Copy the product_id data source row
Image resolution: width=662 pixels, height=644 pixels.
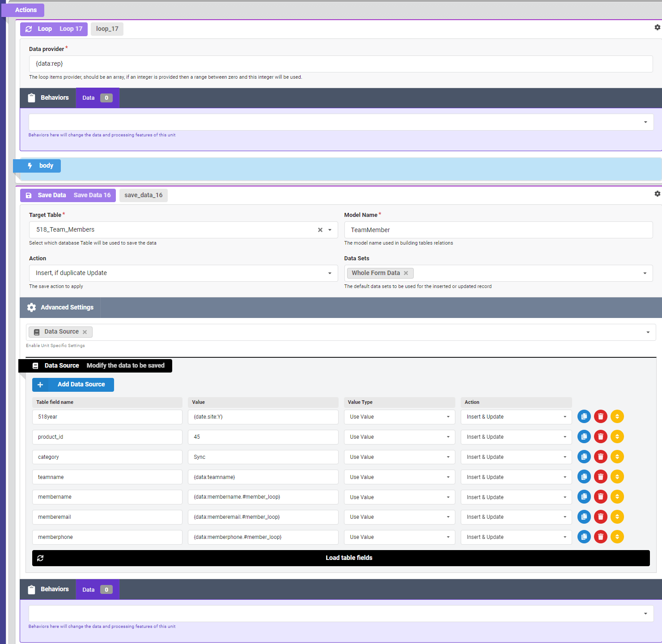point(584,436)
